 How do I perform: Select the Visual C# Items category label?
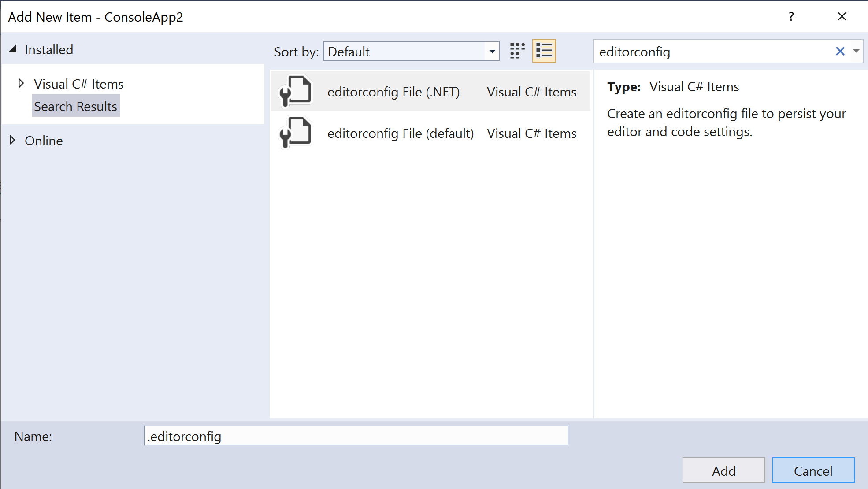tap(79, 84)
